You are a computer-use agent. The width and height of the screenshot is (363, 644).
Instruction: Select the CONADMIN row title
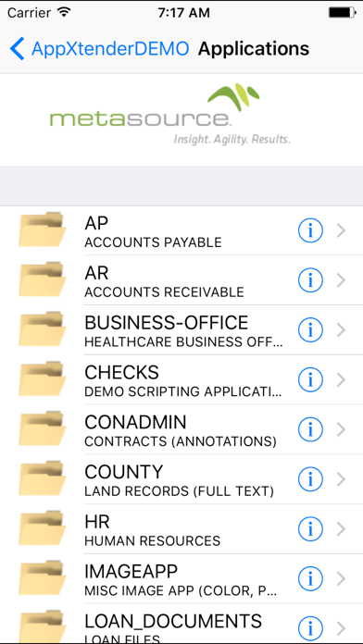[x=135, y=422]
